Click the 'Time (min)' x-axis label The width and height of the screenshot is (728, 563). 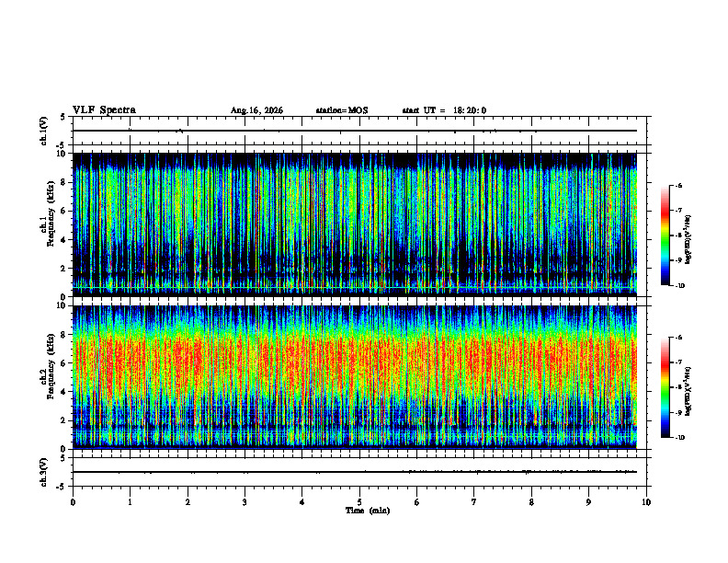[x=368, y=511]
